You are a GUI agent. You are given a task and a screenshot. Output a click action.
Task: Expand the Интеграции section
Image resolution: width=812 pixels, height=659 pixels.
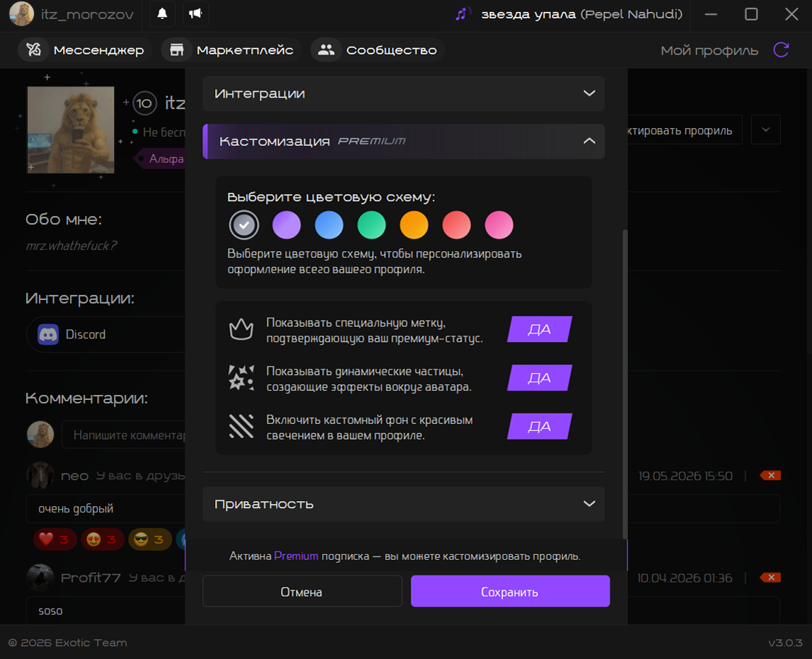pos(403,93)
